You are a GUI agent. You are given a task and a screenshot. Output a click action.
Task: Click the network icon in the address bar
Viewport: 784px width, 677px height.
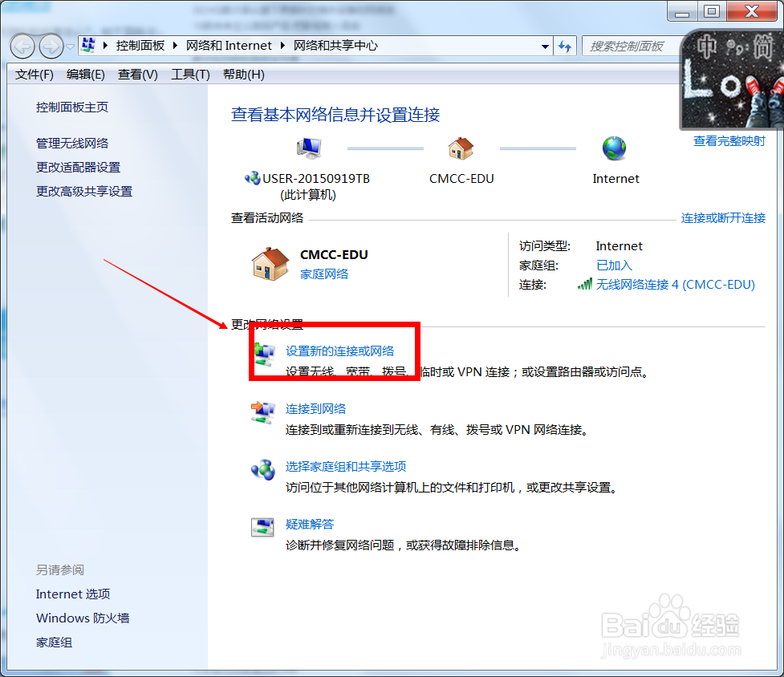click(87, 45)
